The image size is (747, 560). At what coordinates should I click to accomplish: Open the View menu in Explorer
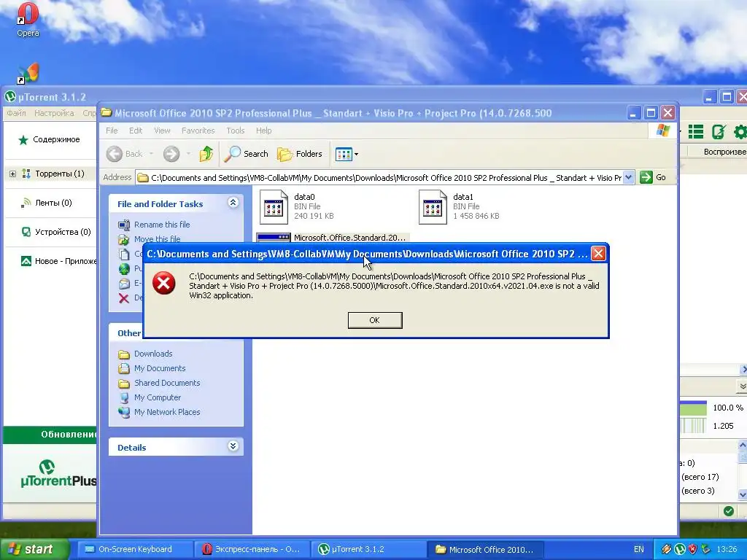[x=162, y=131]
